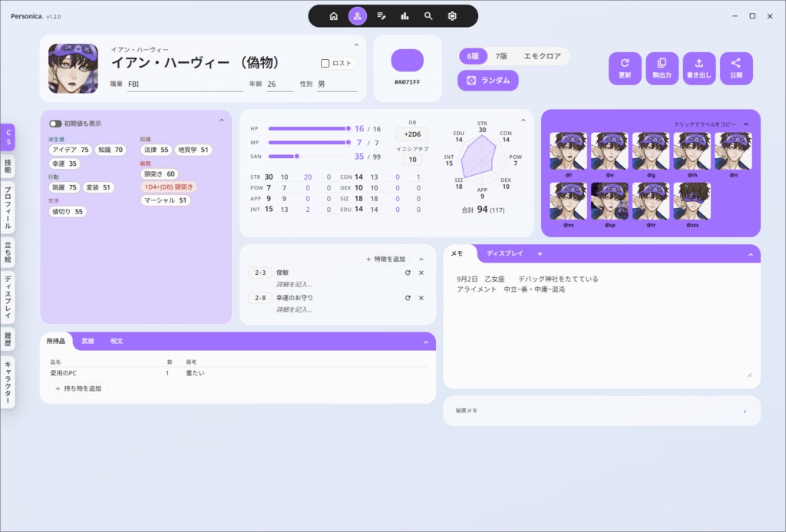Click the ランダム dice button
The image size is (786, 532).
[487, 81]
